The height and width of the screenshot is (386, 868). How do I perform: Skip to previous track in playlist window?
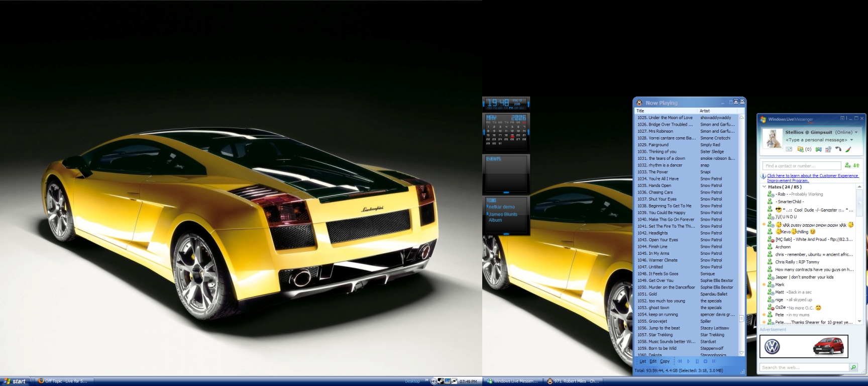coord(680,361)
